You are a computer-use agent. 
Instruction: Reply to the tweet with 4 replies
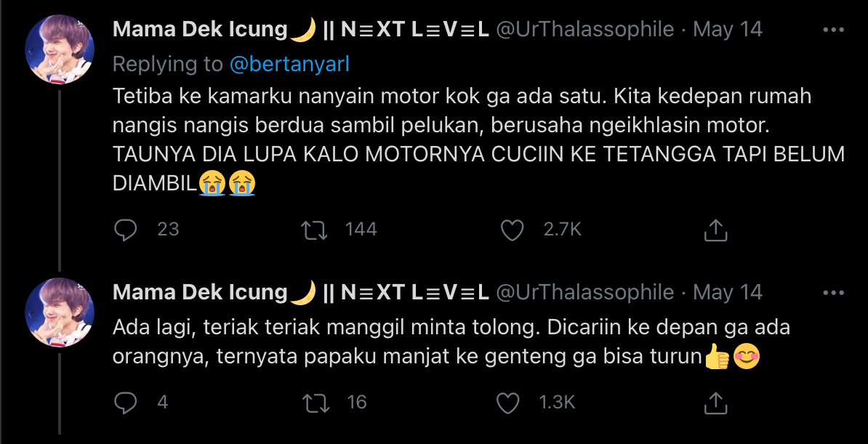click(x=126, y=402)
